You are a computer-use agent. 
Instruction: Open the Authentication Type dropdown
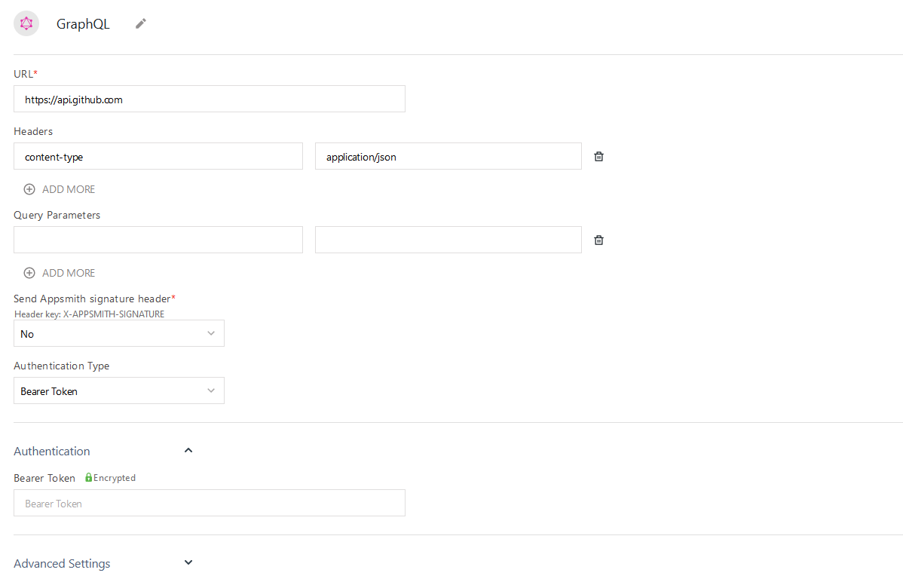[x=118, y=390]
